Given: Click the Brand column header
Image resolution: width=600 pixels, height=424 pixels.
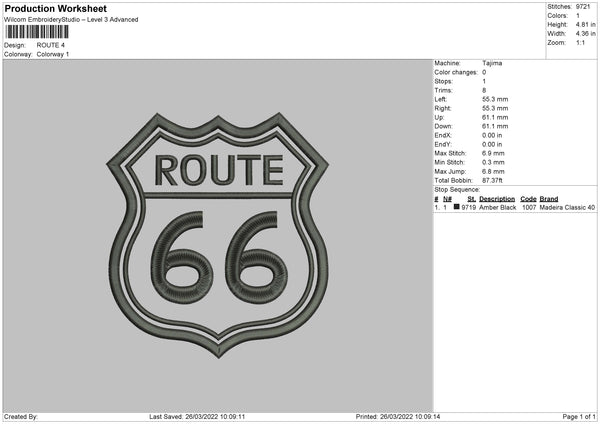Looking at the screenshot, I should tap(549, 199).
